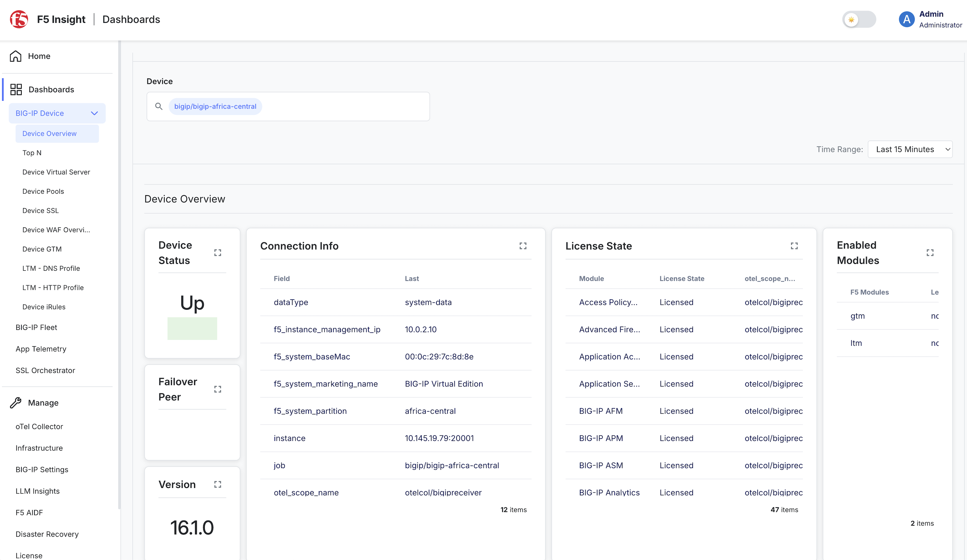Screen dimensions: 967x560
Task: Click the bigip/bigip-africa-central device chip
Action: pos(215,106)
